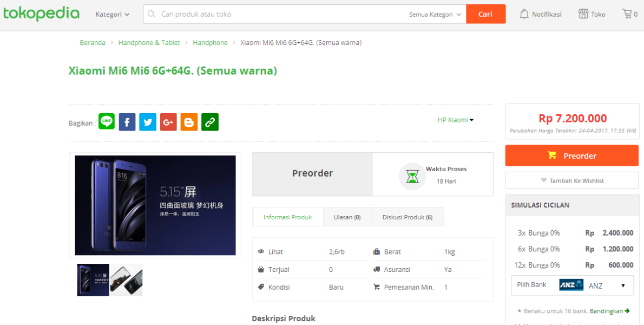Image resolution: width=644 pixels, height=325 pixels.
Task: Open Handphone & Tablet breadcrumb link
Action: [149, 43]
